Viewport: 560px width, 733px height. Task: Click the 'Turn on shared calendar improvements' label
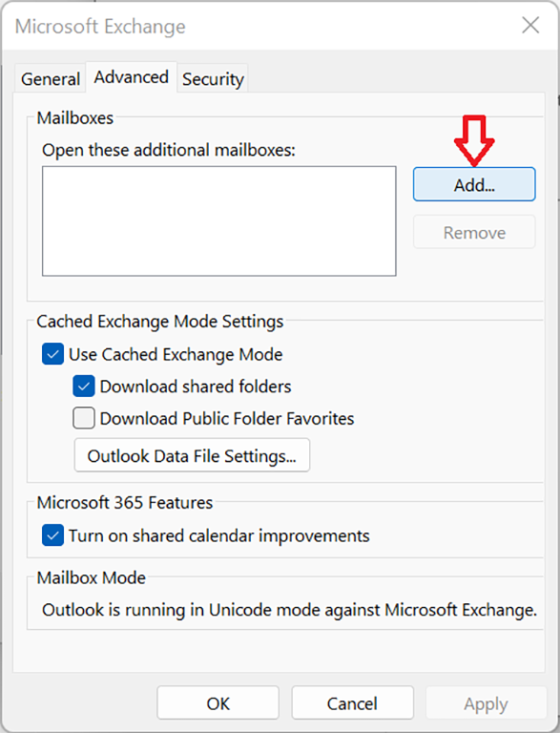218,535
